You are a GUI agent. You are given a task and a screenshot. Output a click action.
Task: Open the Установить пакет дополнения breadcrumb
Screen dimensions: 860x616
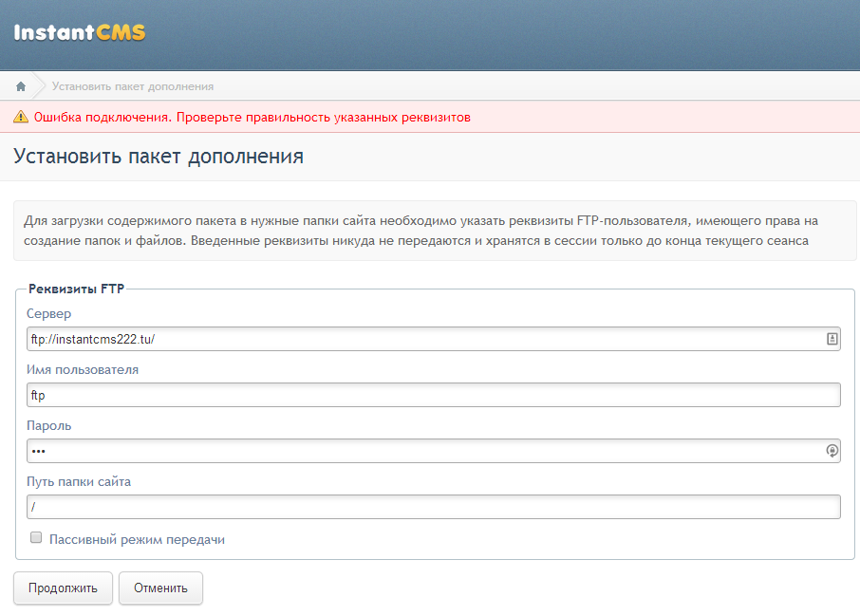(133, 86)
